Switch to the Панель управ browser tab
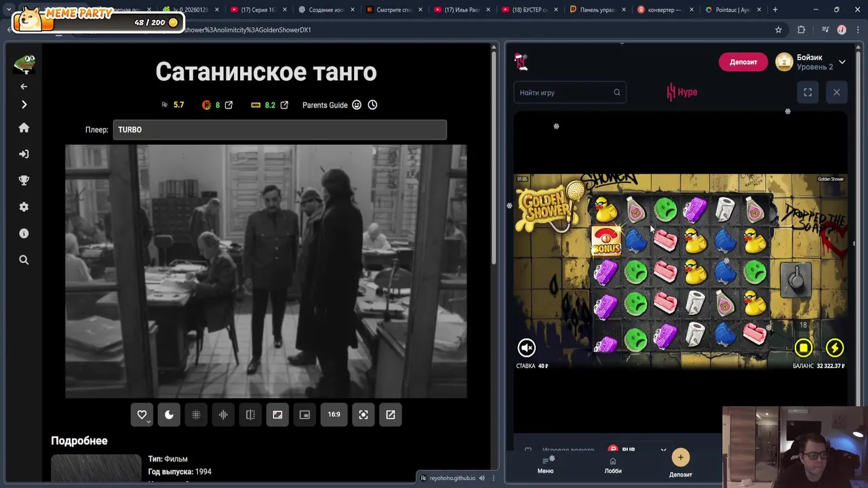The image size is (868, 488). click(x=597, y=9)
